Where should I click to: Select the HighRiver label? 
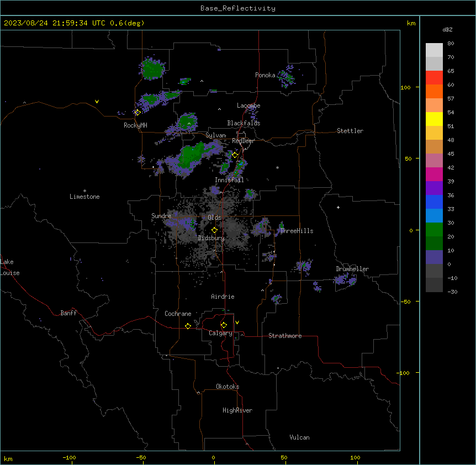[237, 410]
